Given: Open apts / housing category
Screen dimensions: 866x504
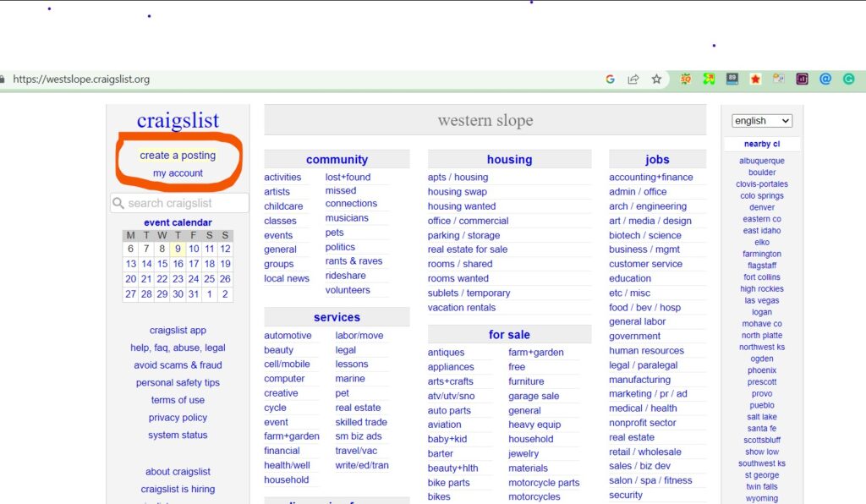Looking at the screenshot, I should 458,178.
